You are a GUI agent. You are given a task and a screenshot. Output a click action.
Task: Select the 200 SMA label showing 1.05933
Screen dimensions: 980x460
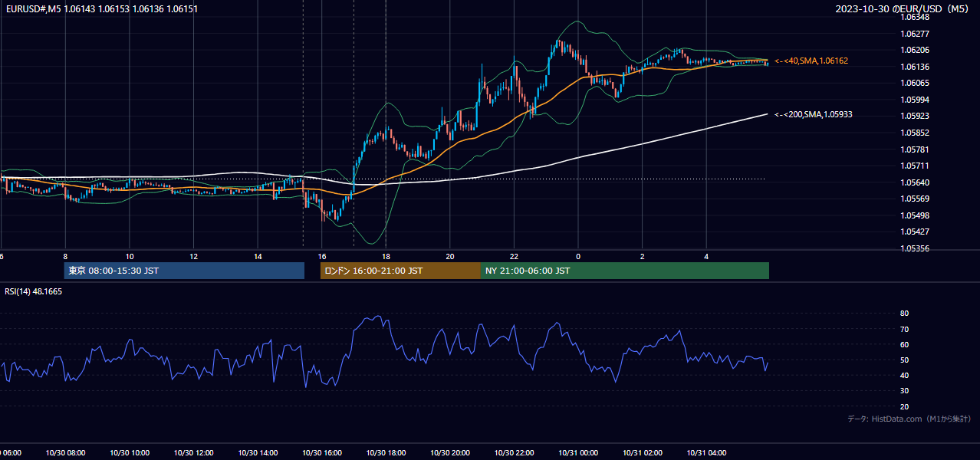click(814, 114)
